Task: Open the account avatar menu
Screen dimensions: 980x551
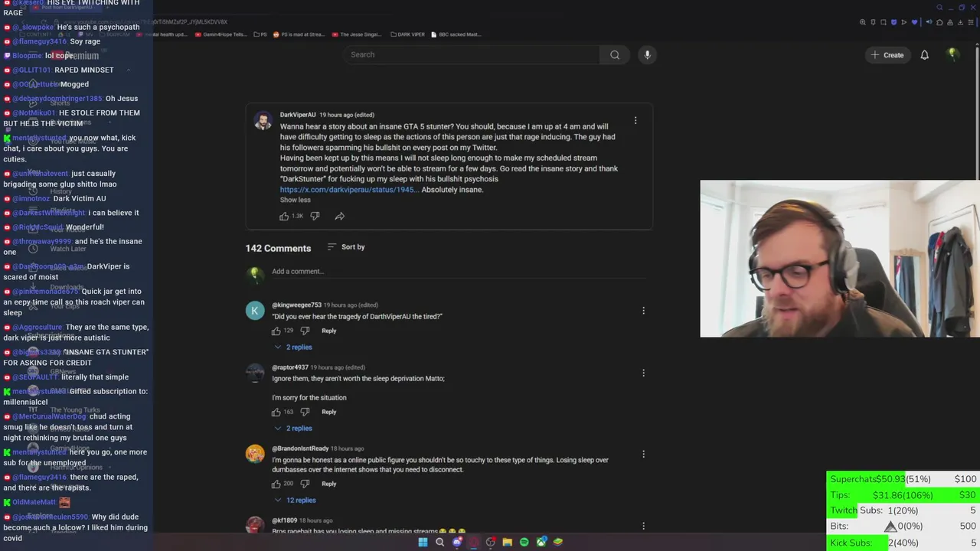Action: (x=952, y=54)
